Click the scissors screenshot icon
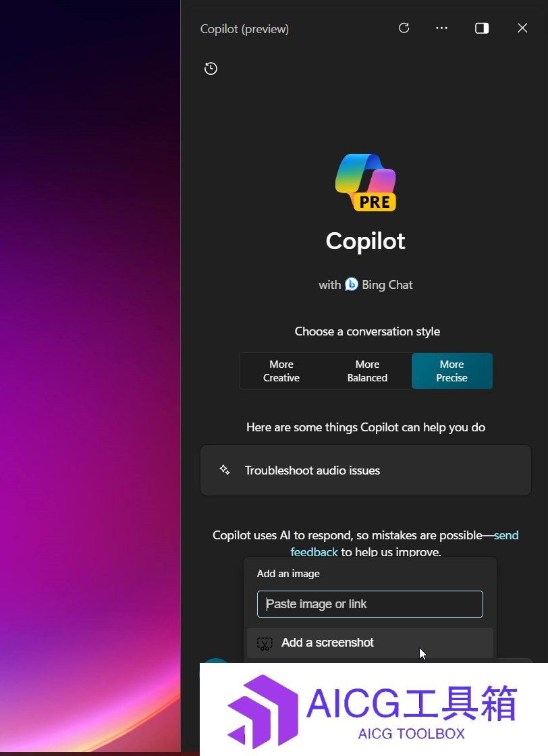 point(265,643)
